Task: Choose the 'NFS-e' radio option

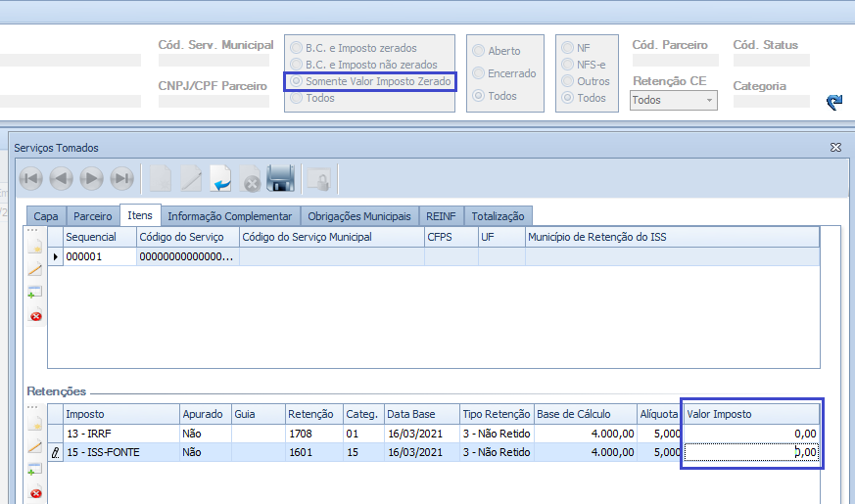Action: [x=567, y=65]
